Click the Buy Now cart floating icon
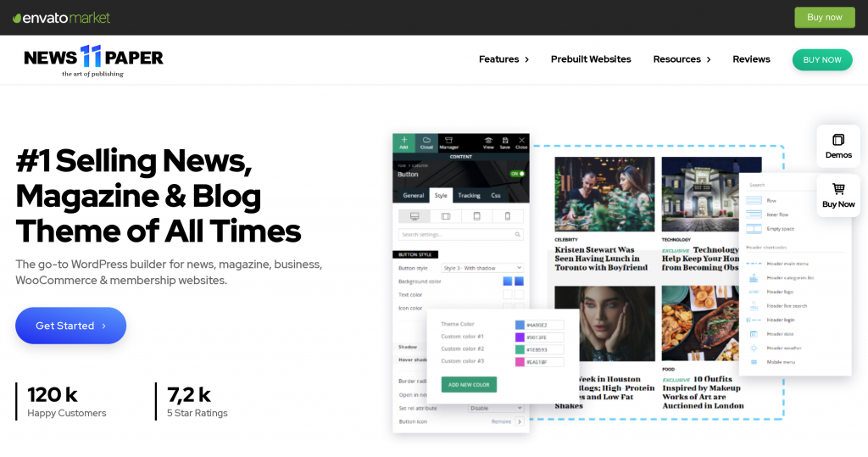This screenshot has width=868, height=457. (x=838, y=189)
